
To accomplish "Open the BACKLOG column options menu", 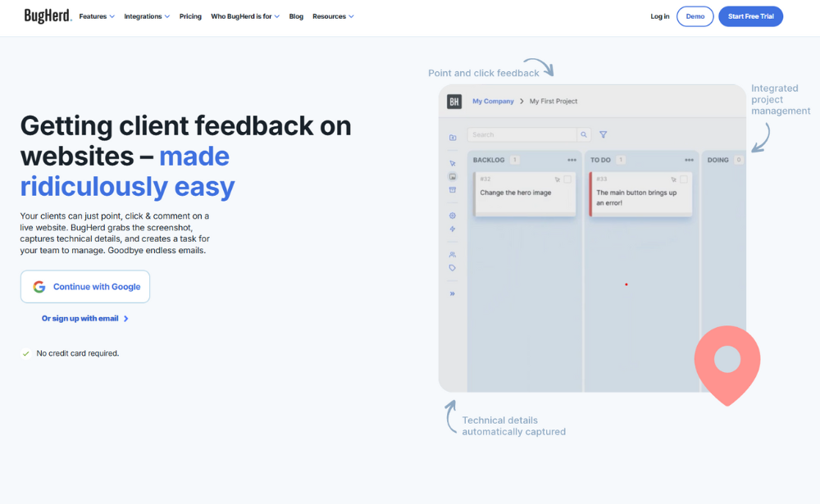I will point(572,159).
